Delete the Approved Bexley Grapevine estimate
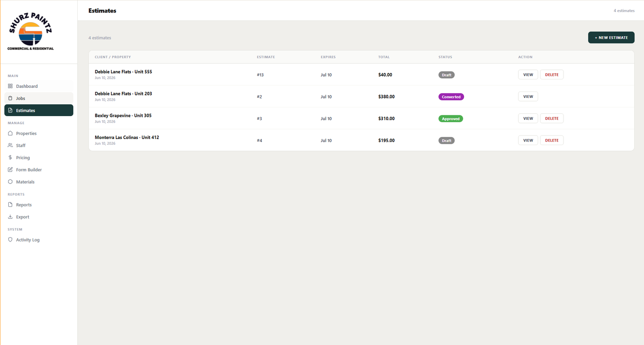Viewport: 644px width, 345px height. point(551,118)
